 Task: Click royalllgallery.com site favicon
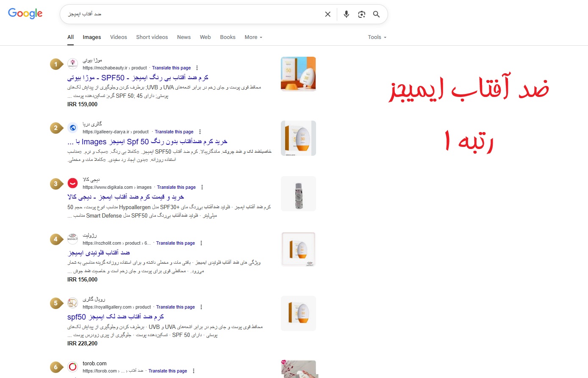(x=73, y=303)
